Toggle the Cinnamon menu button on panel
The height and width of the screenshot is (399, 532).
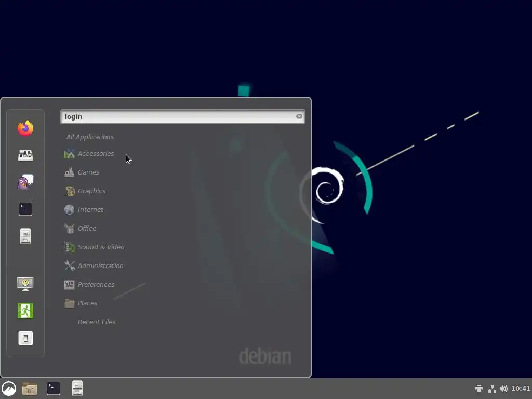[9, 389]
